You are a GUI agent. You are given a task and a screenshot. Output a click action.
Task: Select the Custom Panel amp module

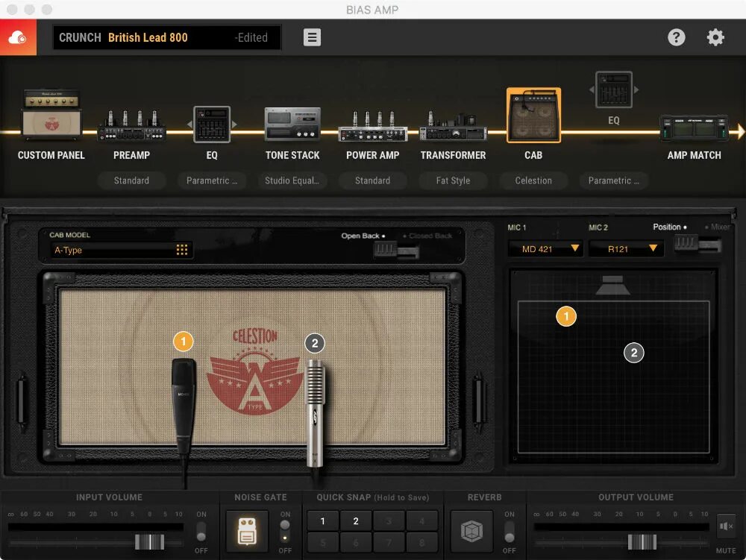(x=51, y=114)
